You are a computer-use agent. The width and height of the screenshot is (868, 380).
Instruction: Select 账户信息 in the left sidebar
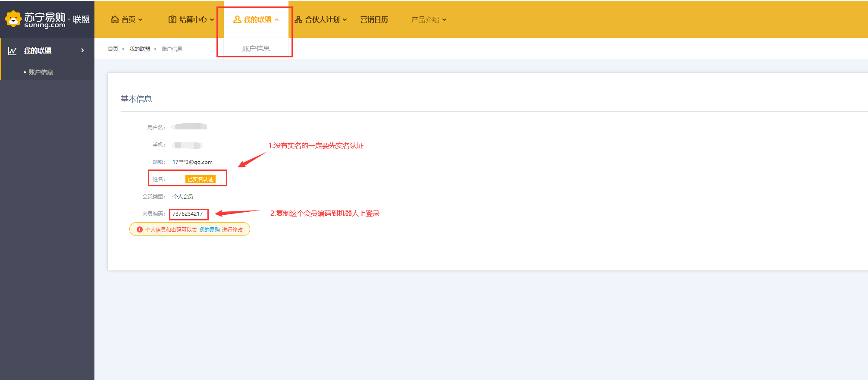(x=41, y=72)
